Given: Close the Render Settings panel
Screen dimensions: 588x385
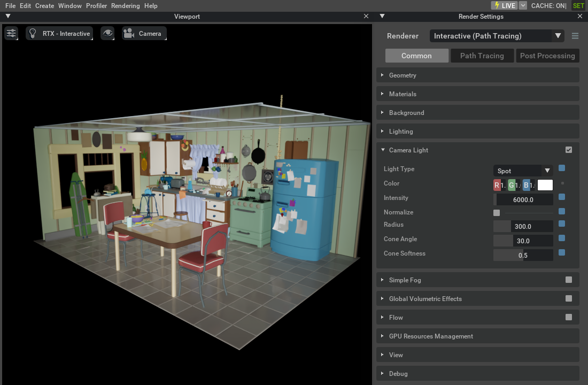Looking at the screenshot, I should 580,16.
